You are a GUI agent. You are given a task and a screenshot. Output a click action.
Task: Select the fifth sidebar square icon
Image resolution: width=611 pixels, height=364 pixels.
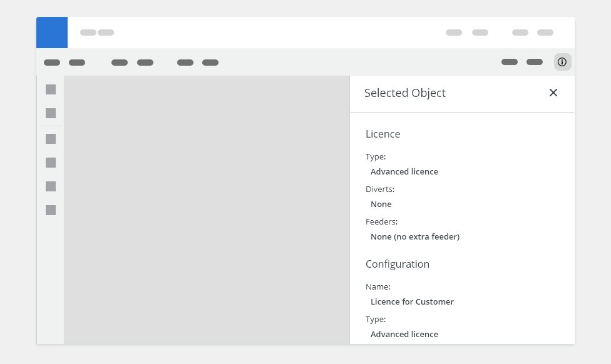[51, 186]
